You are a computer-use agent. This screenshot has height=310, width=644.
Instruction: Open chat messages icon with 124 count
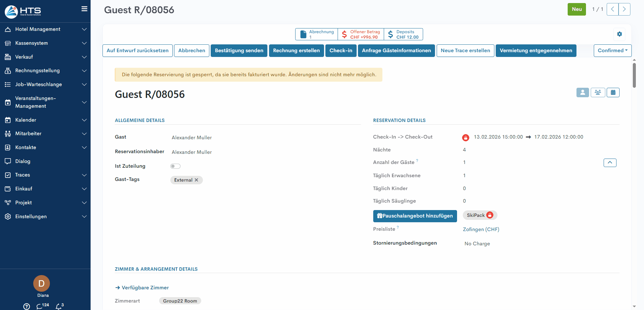(40, 306)
